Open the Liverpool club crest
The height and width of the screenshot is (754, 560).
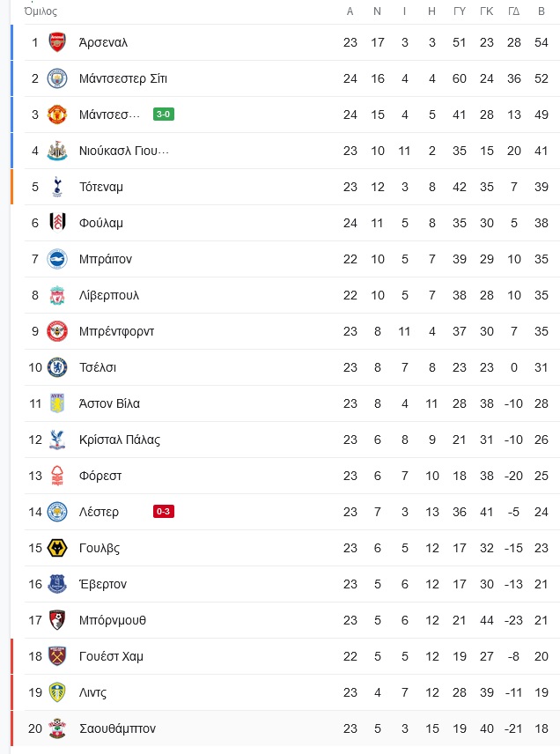click(x=57, y=295)
